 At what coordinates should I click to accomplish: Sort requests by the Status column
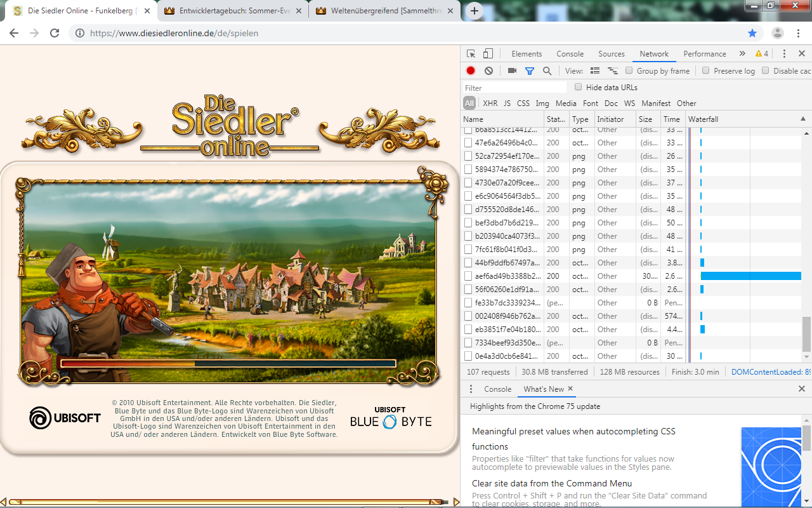pyautogui.click(x=556, y=119)
